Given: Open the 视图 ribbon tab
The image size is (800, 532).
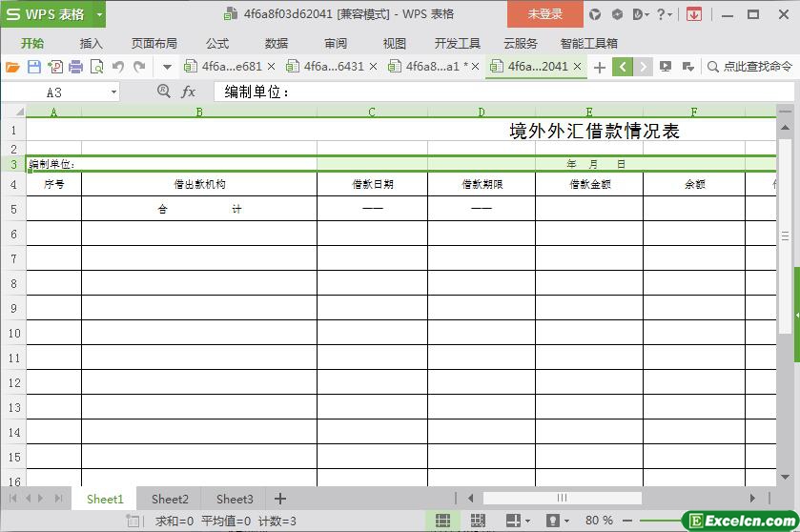Looking at the screenshot, I should [395, 43].
